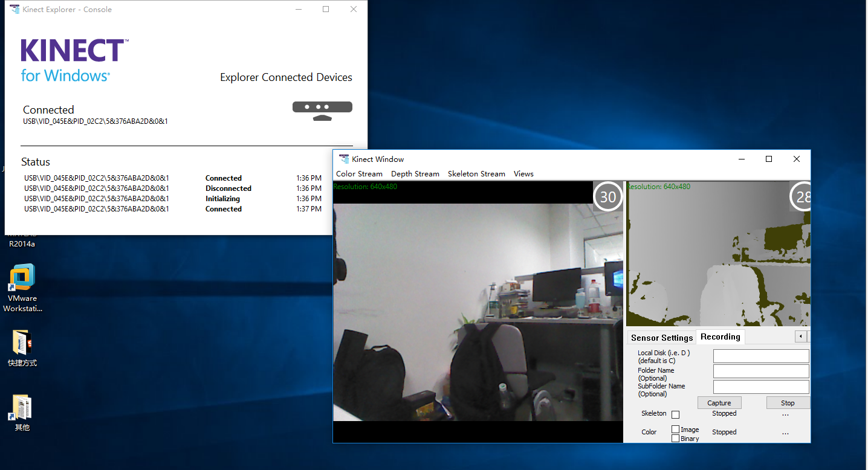Enable the Skeleton recording checkbox
Image resolution: width=868 pixels, height=470 pixels.
coord(675,414)
